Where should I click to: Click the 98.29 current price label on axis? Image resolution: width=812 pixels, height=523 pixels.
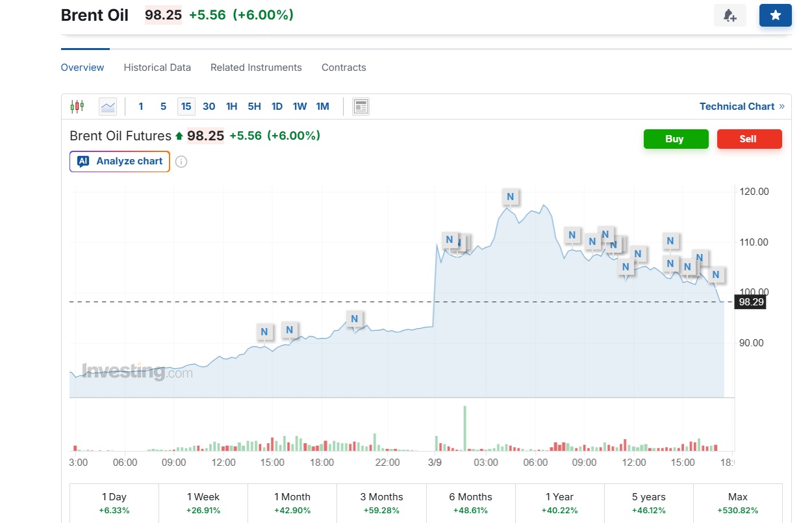tap(750, 301)
